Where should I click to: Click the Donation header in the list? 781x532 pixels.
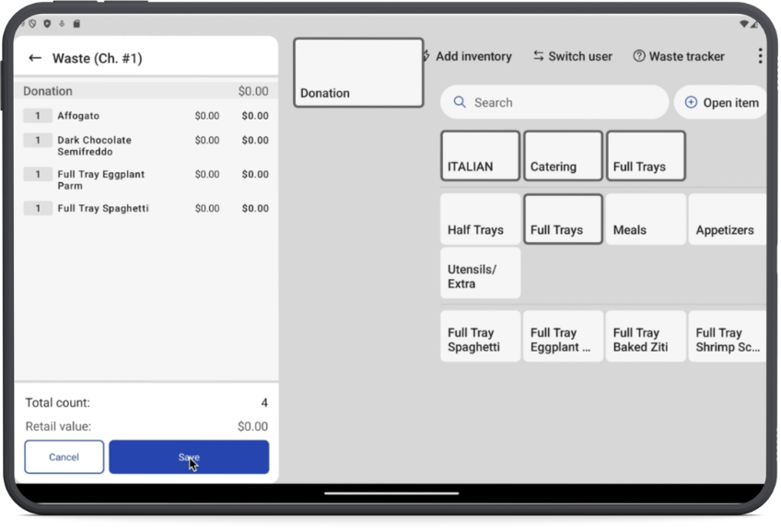tap(146, 91)
